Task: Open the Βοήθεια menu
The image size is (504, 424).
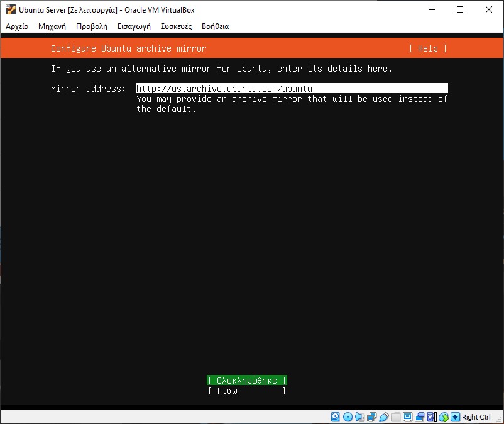Action: (216, 26)
